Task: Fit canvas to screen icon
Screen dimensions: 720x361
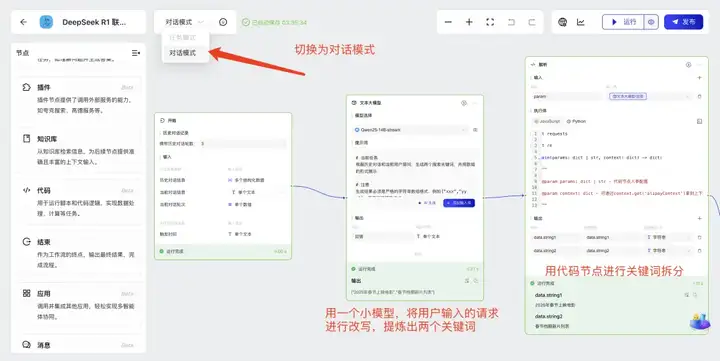Action: (490, 22)
